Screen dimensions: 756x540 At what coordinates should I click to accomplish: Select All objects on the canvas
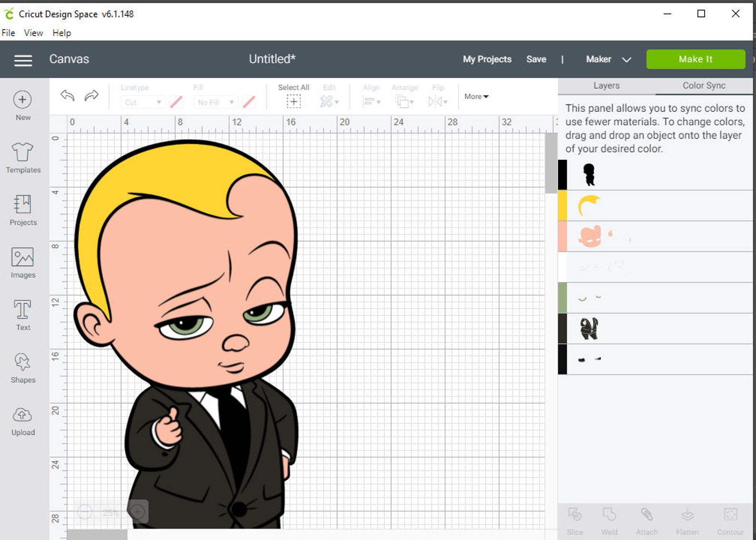point(293,96)
